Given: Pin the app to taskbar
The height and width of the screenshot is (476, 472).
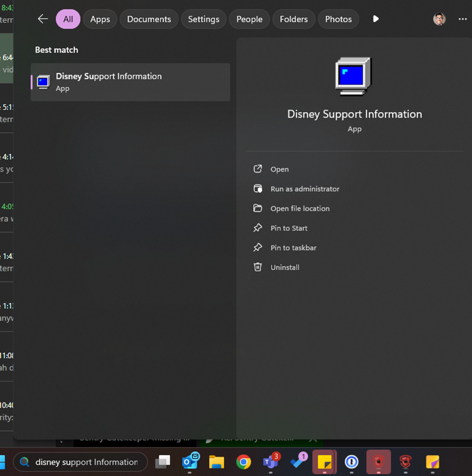Looking at the screenshot, I should [x=293, y=248].
